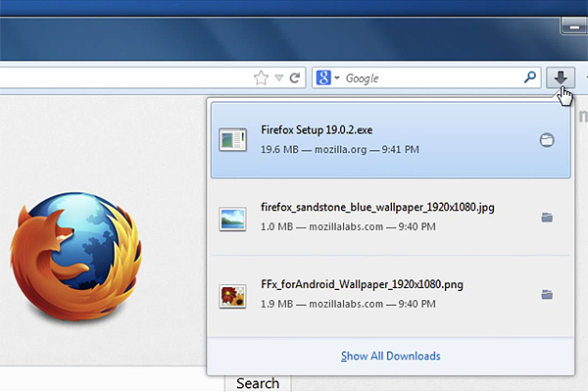Open Firefox Setup 19.0.2.exe download entry
This screenshot has width=588, height=392.
tap(391, 140)
